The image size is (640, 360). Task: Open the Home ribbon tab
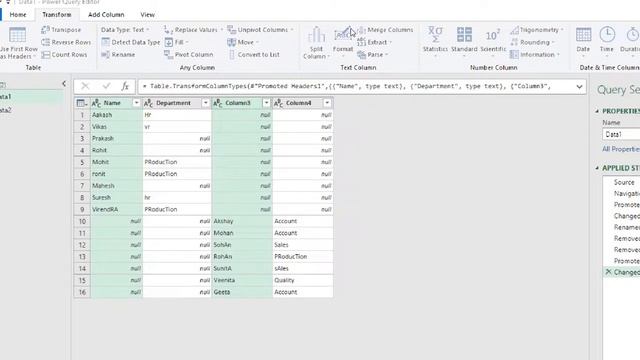[18, 15]
